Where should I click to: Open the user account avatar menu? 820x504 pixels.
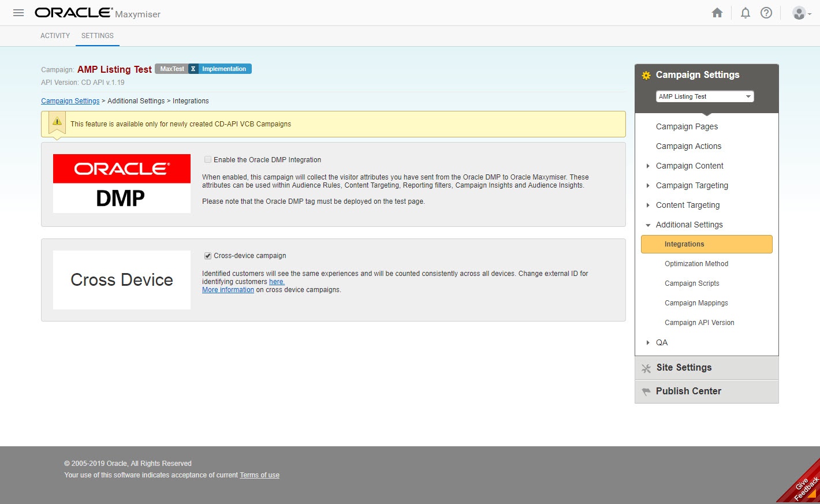[x=802, y=13]
